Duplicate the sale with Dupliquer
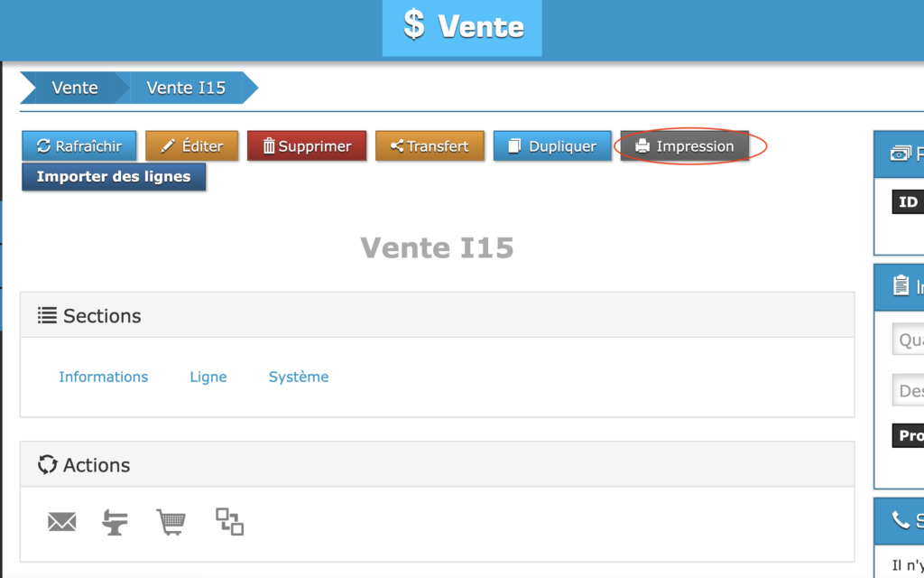 click(551, 146)
